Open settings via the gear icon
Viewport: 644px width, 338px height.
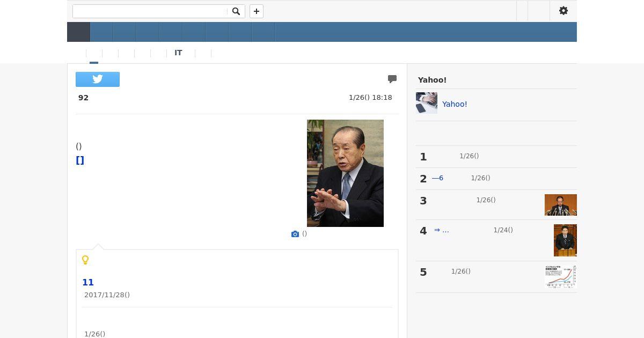pos(563,11)
